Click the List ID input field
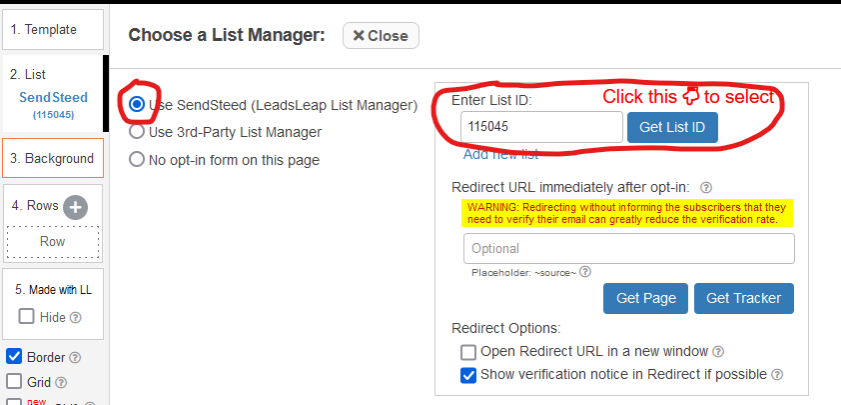Screen dimensions: 841x405 point(542,127)
